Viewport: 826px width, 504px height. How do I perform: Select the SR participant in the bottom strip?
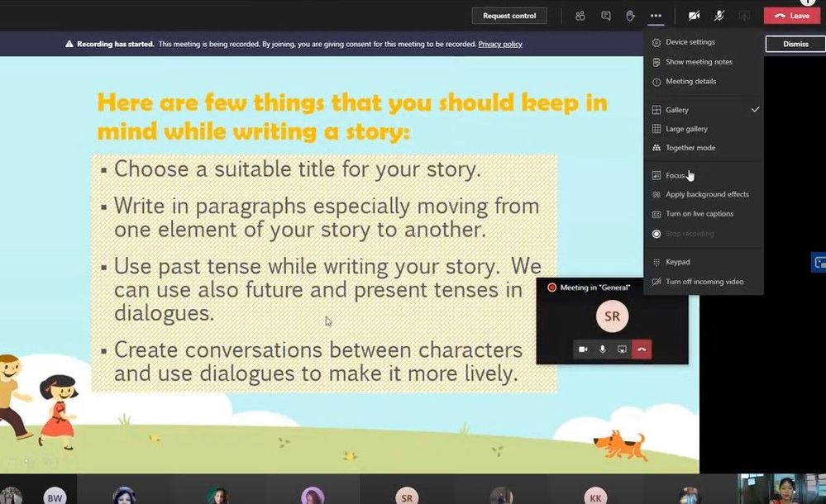tap(407, 497)
